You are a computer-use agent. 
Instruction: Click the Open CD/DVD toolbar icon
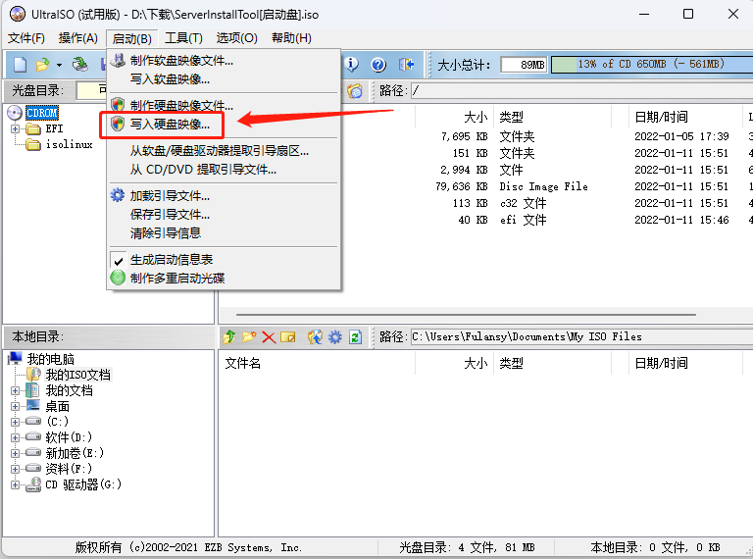click(x=79, y=65)
